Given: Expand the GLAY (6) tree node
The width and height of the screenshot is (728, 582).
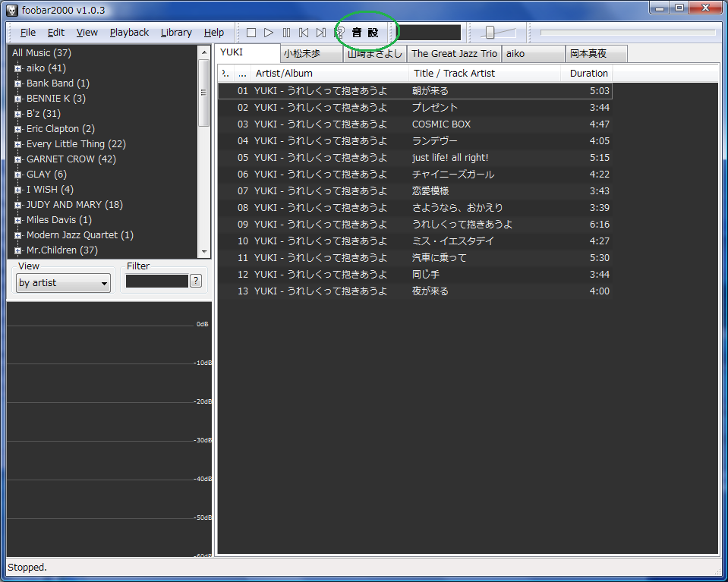Looking at the screenshot, I should (17, 175).
